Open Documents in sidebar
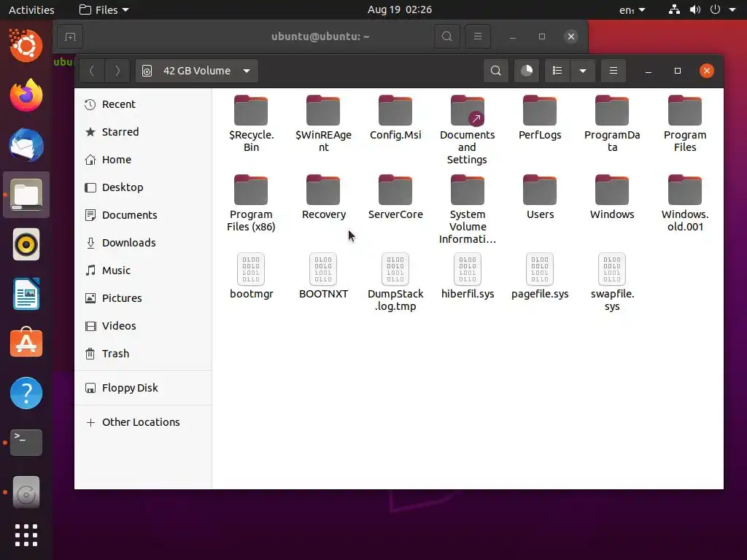The width and height of the screenshot is (747, 560). tap(143, 215)
